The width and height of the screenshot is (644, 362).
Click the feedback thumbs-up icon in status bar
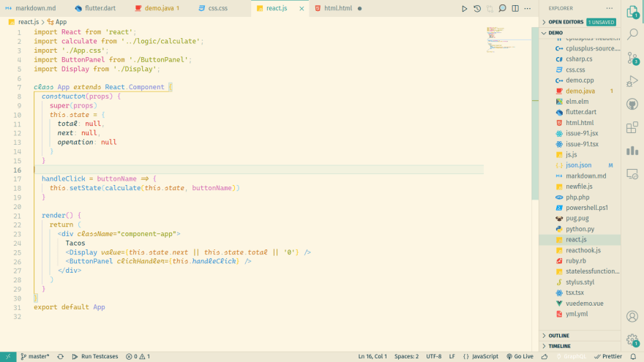click(x=544, y=356)
